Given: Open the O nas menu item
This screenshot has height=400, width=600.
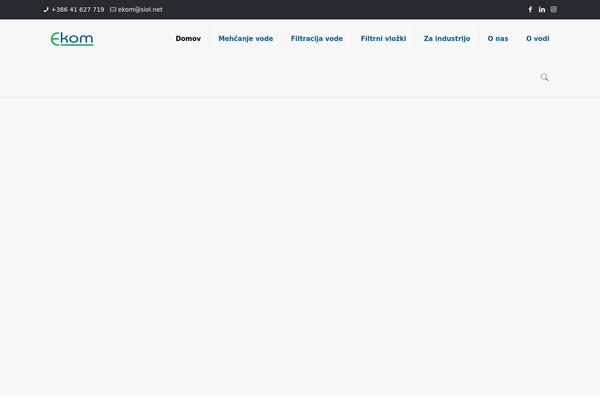Looking at the screenshot, I should coord(498,39).
